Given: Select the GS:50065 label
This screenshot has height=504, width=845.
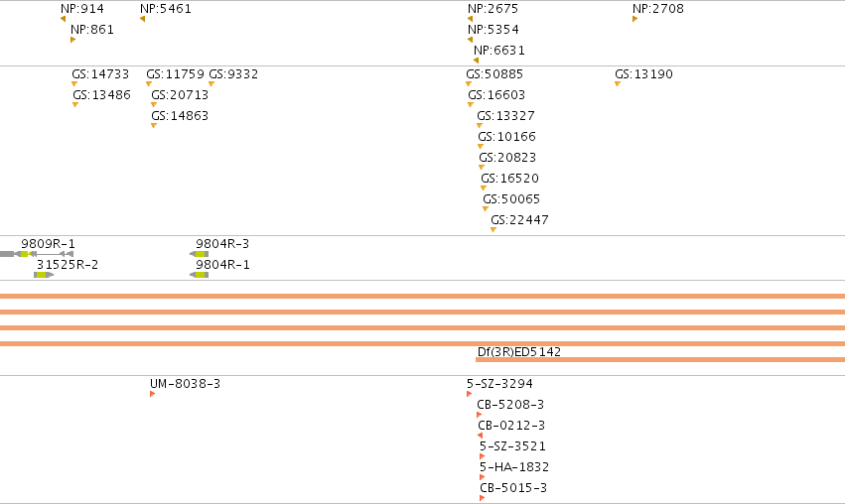Looking at the screenshot, I should tap(511, 199).
